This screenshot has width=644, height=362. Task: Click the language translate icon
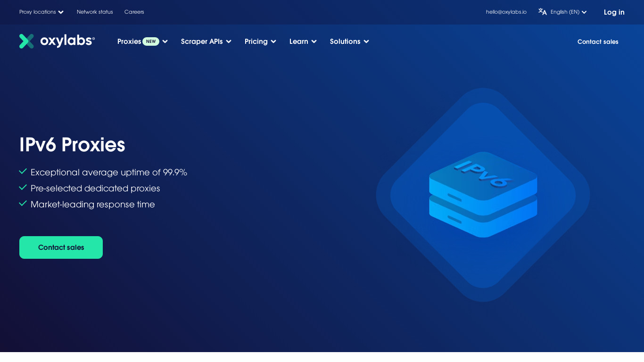pos(543,12)
